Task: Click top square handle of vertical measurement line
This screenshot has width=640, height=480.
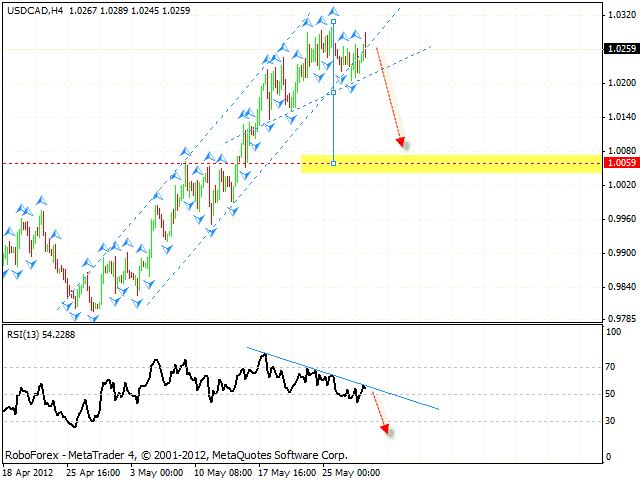Action: click(x=333, y=20)
